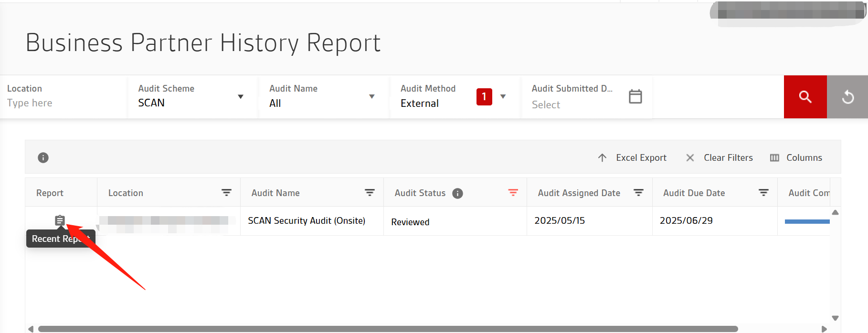Open the Location column filter

click(226, 193)
